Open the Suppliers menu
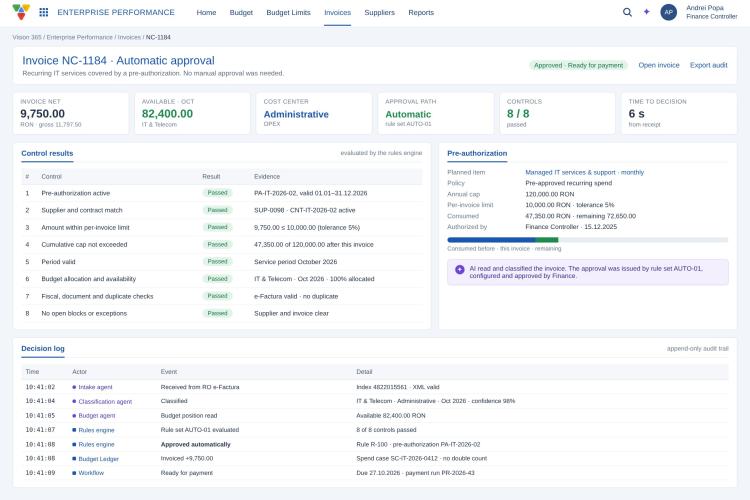Image resolution: width=750 pixels, height=500 pixels. click(379, 12)
